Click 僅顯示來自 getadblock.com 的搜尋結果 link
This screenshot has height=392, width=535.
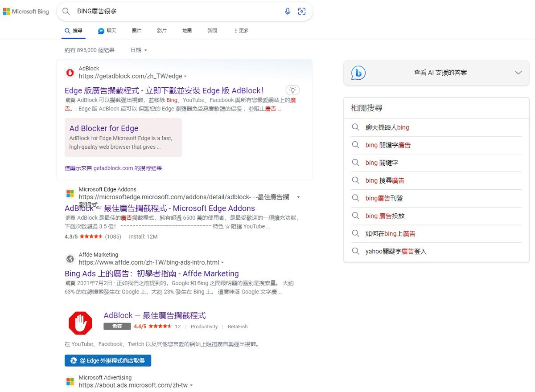point(113,168)
